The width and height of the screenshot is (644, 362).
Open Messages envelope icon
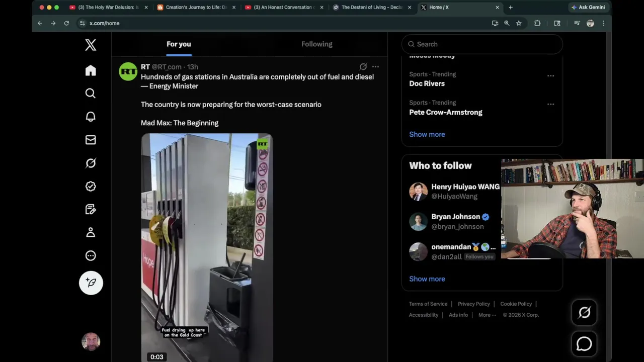click(91, 140)
